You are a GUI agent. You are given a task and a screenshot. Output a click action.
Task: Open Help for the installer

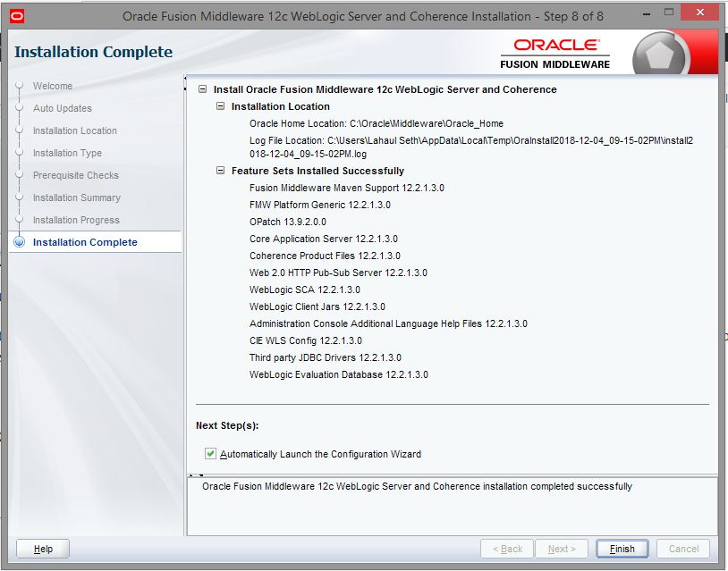43,549
